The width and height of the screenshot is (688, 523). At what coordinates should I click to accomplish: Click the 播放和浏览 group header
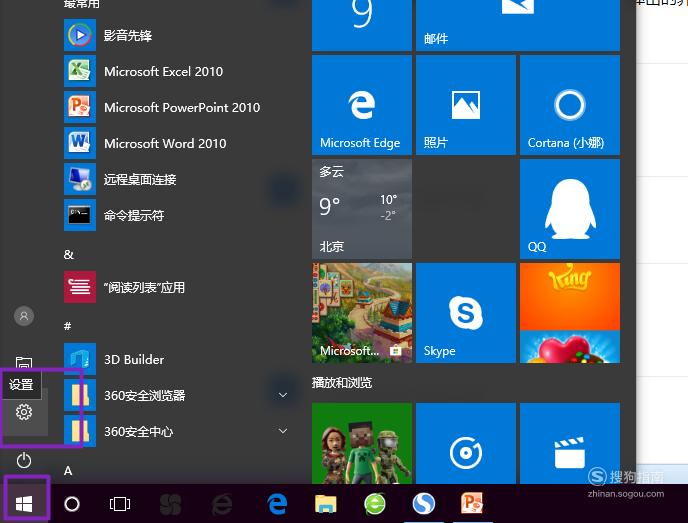coord(342,383)
